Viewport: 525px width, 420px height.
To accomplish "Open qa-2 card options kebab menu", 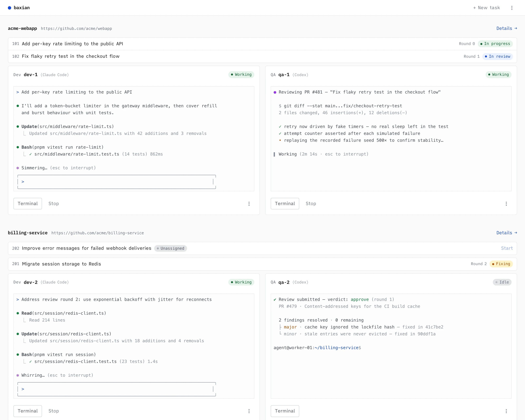I will [506, 411].
